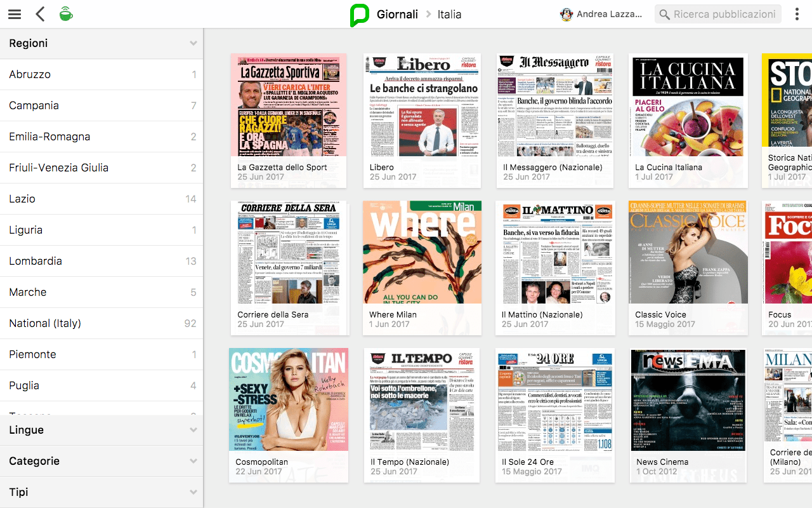Screen dimensions: 812x508
Task: Click the Ricerca pubblicazioni search field
Action: [x=724, y=14]
